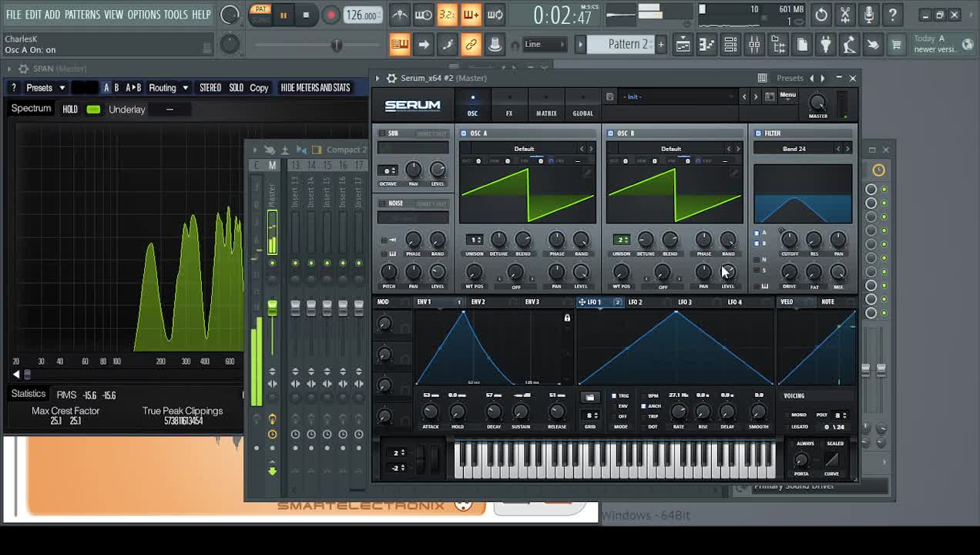Open the PATTERNS menu
This screenshot has height=555, width=980.
82,15
